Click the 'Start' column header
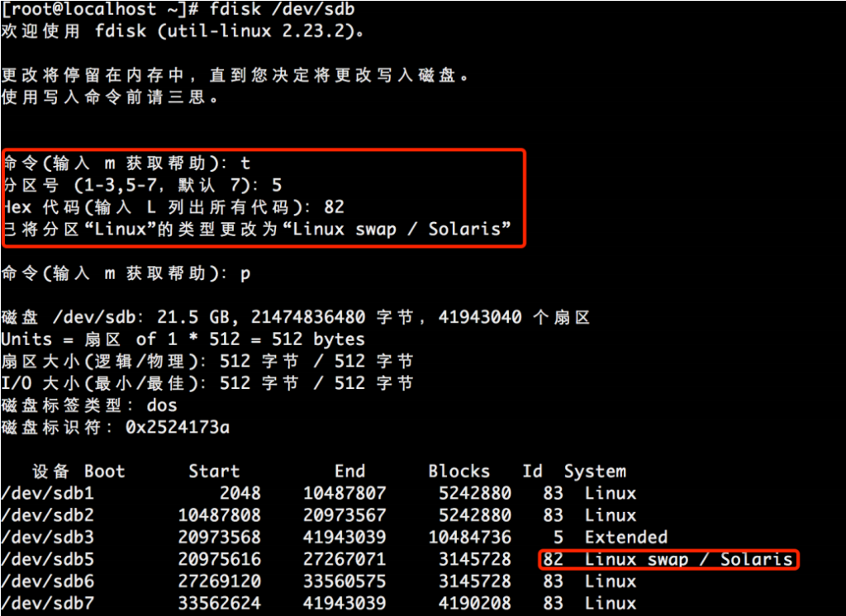 point(214,471)
